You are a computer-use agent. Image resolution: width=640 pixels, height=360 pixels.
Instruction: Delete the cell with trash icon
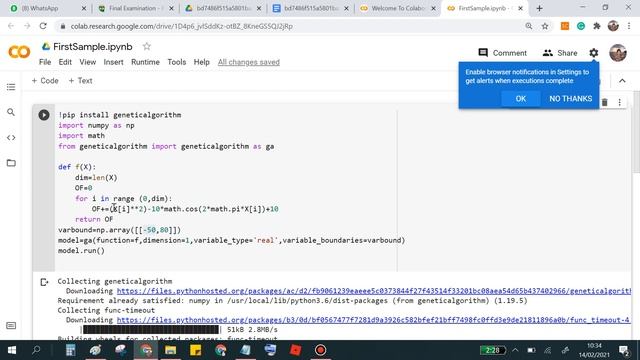604,102
